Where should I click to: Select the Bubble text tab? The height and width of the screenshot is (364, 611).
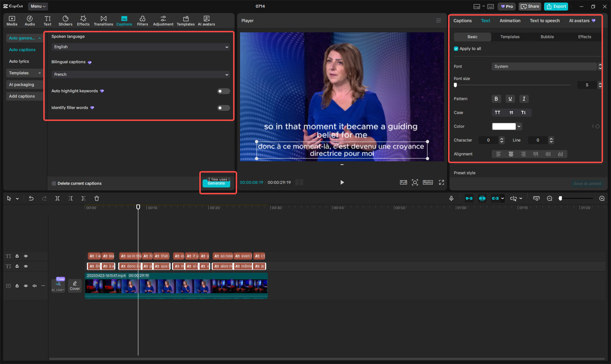pos(547,37)
